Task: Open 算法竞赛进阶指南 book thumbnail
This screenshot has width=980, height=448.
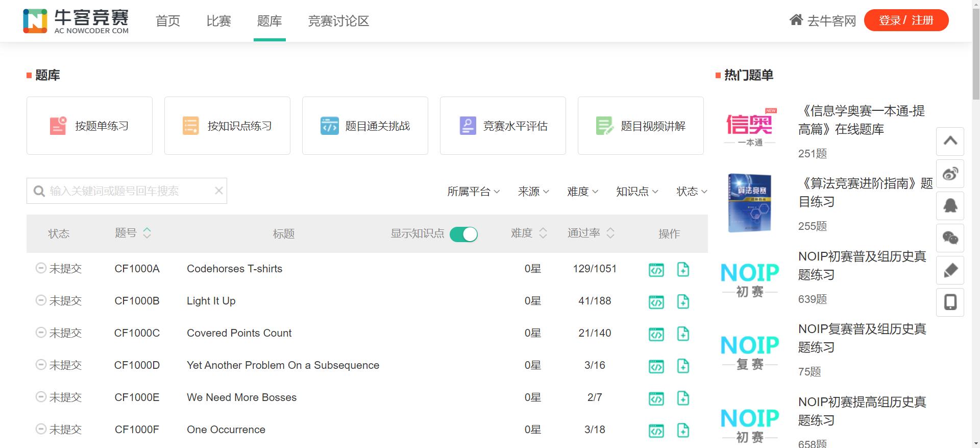Action: coord(749,203)
